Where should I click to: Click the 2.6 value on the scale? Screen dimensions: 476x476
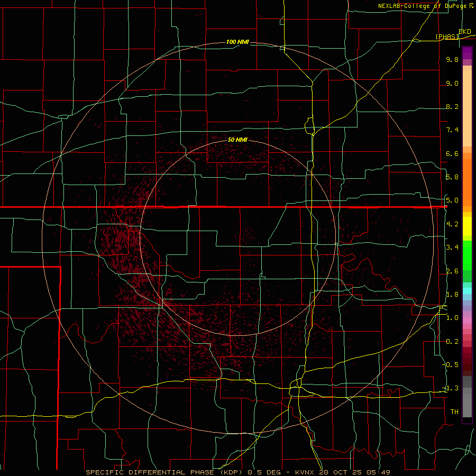pos(452,271)
